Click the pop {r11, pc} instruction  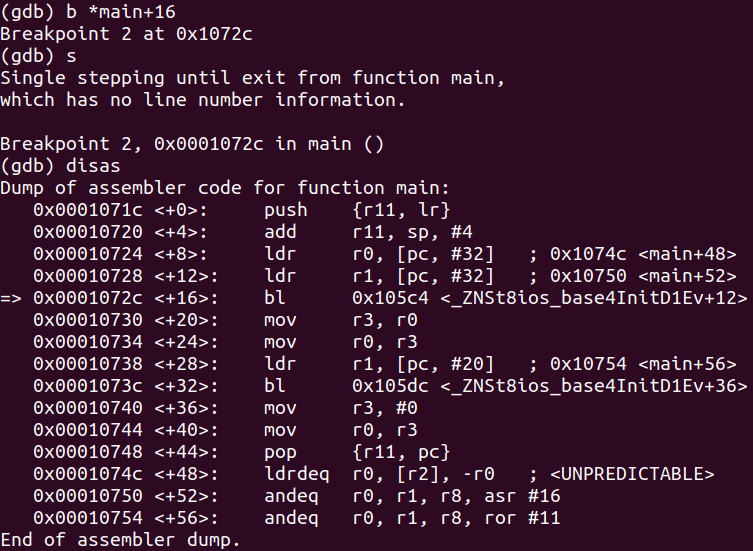pyautogui.click(x=357, y=452)
